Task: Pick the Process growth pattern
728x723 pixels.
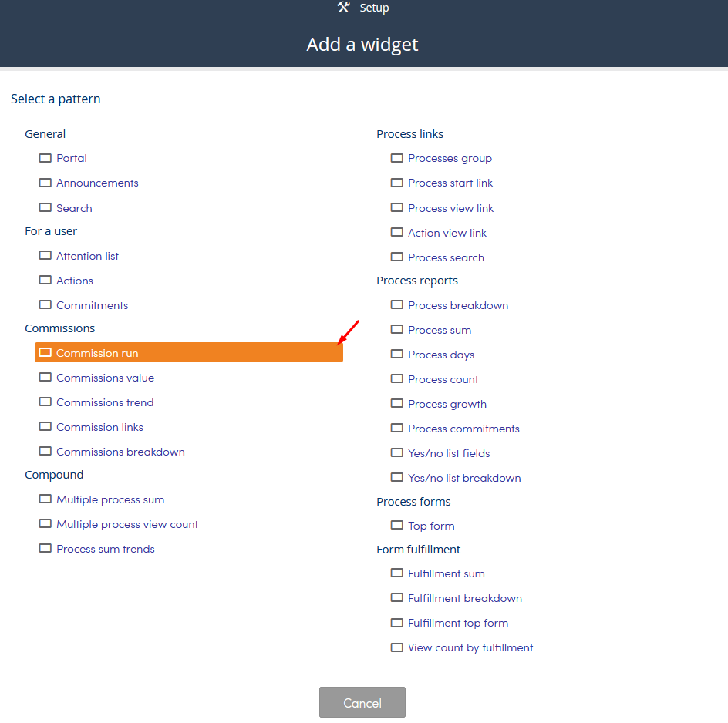Action: [x=447, y=404]
